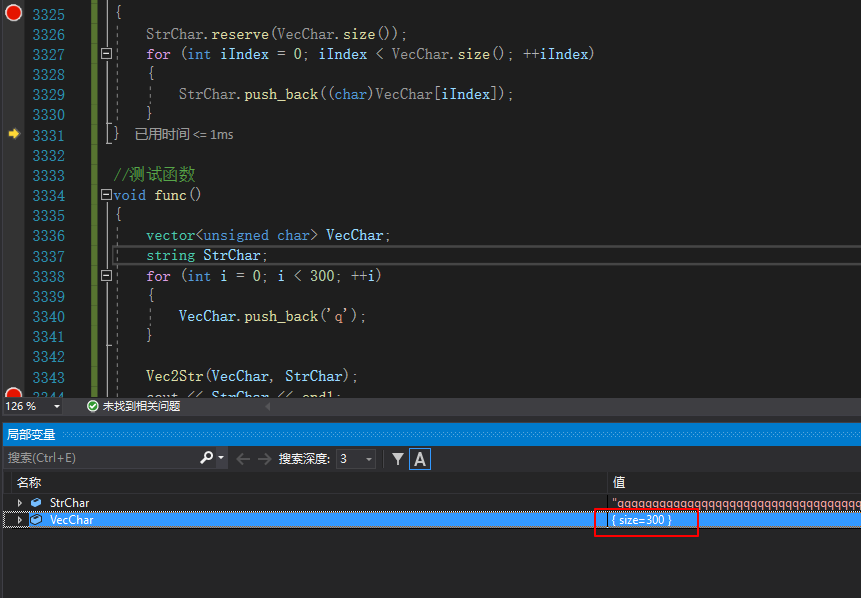The image size is (861, 598).
Task: Click the string StrChar declaration line
Action: tap(207, 255)
